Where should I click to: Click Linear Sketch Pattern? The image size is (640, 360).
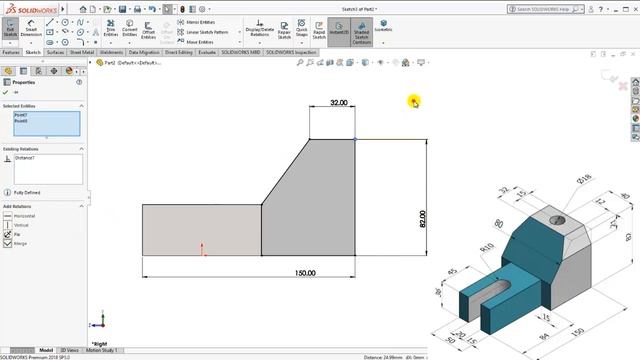pyautogui.click(x=203, y=32)
